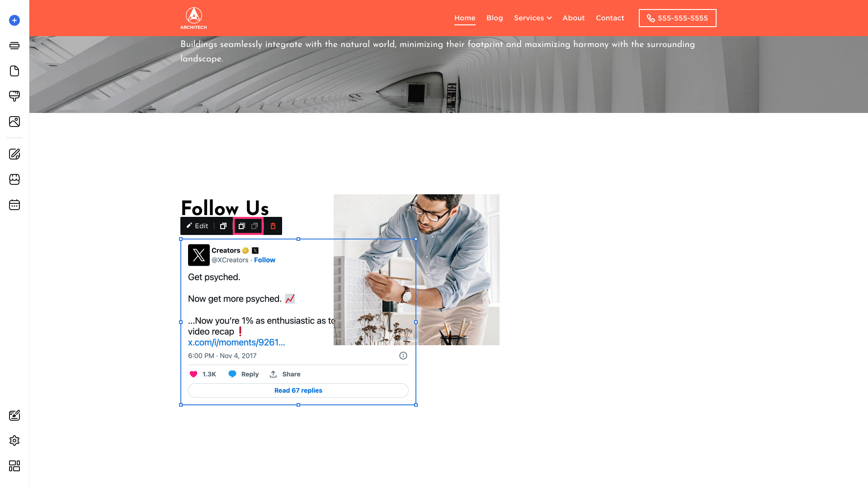
Task: Click the 555-555-5555 phone button
Action: pyautogui.click(x=677, y=18)
